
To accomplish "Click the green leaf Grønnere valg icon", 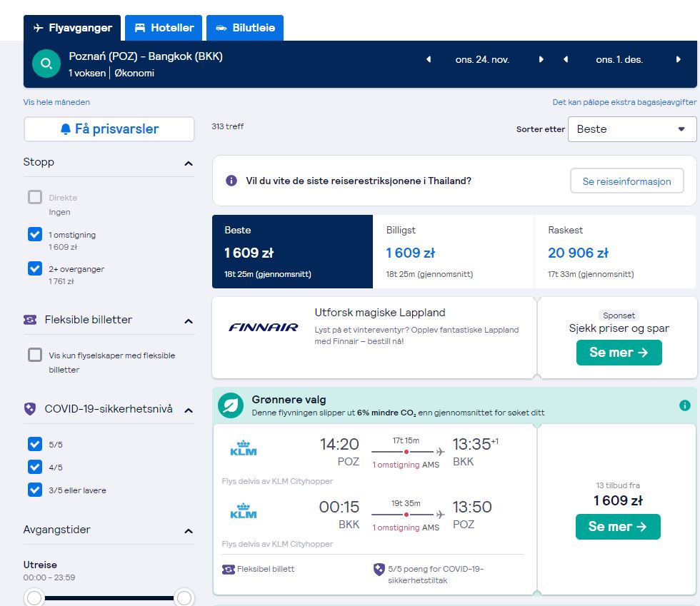I will coord(231,405).
